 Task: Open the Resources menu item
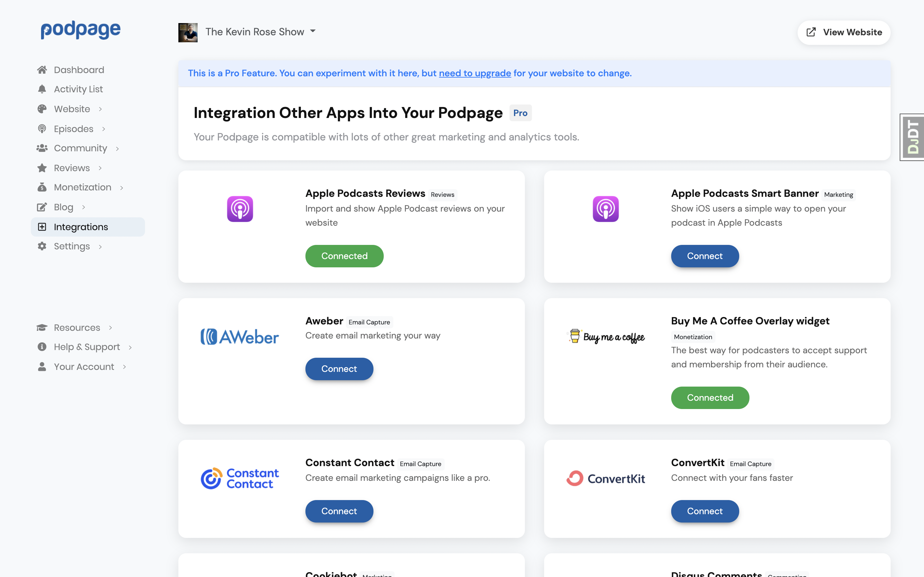pos(77,327)
